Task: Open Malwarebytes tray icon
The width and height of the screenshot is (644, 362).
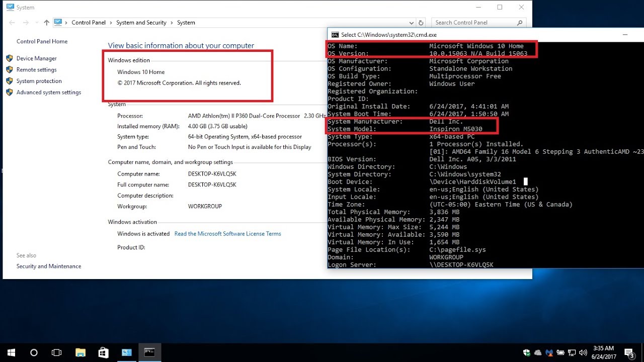Action: click(x=549, y=352)
